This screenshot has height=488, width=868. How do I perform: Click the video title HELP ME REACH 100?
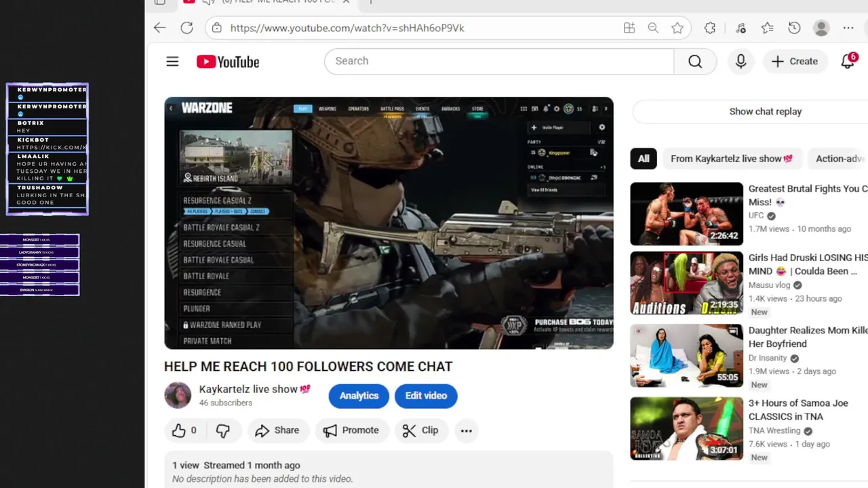[x=308, y=366]
